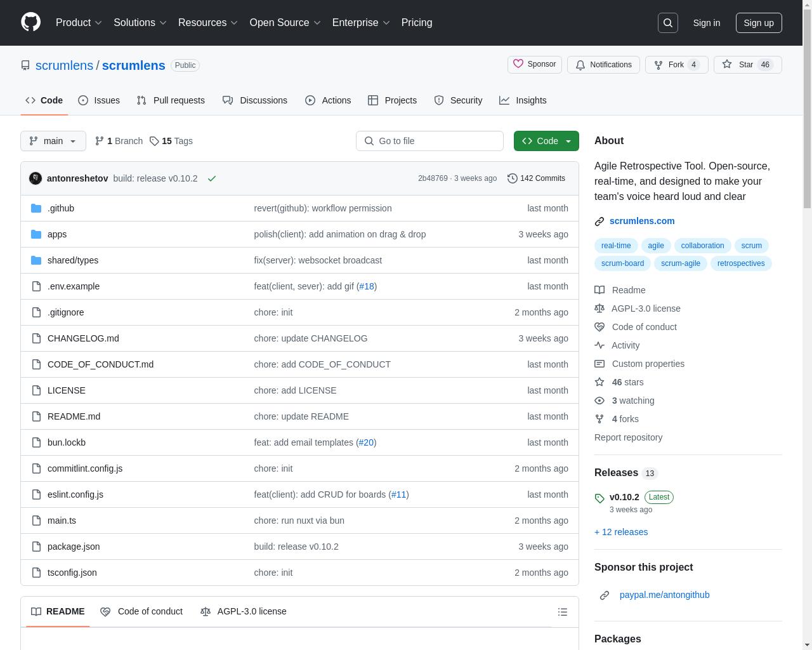The image size is (812, 650).
Task: Click the commit hash 2b48769
Action: (433, 178)
